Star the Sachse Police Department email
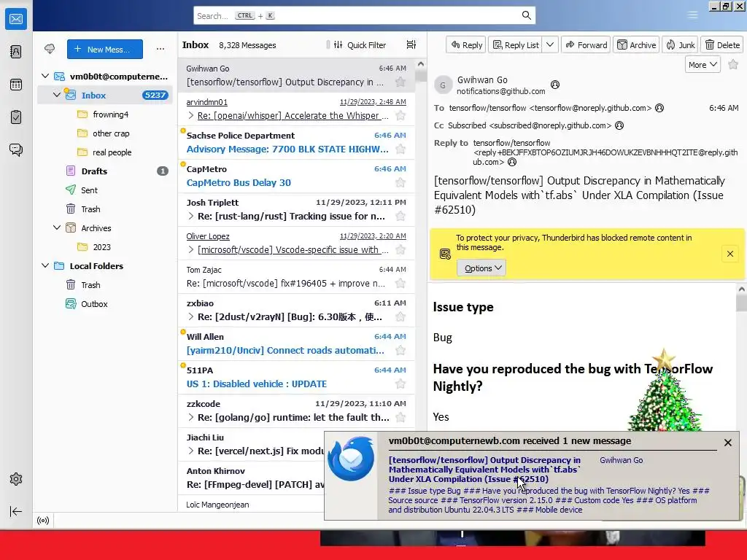 pyautogui.click(x=400, y=149)
